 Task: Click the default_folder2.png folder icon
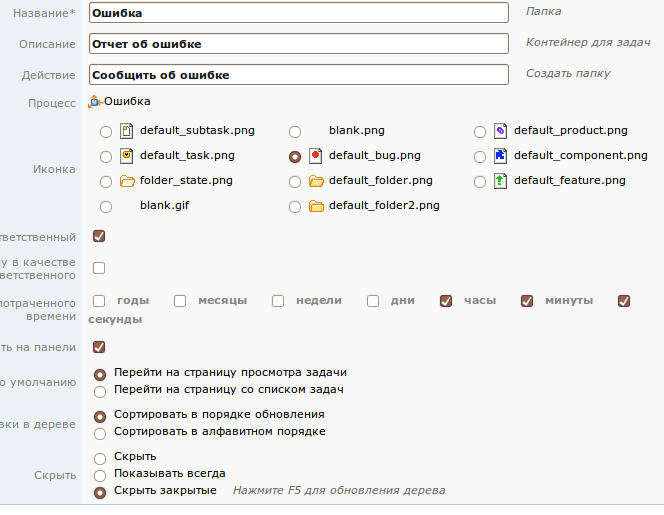[316, 206]
